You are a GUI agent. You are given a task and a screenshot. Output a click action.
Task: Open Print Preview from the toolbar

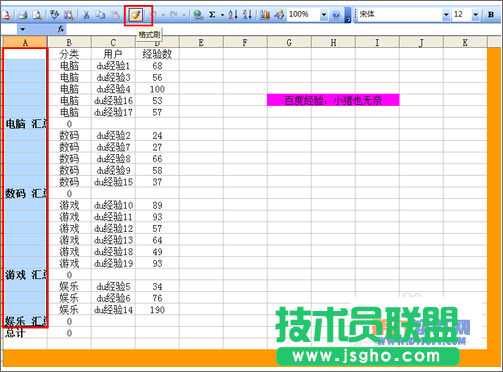click(x=37, y=15)
